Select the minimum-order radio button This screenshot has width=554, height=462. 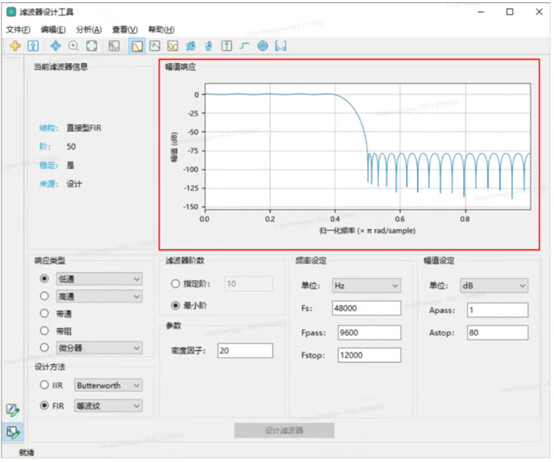(x=176, y=305)
